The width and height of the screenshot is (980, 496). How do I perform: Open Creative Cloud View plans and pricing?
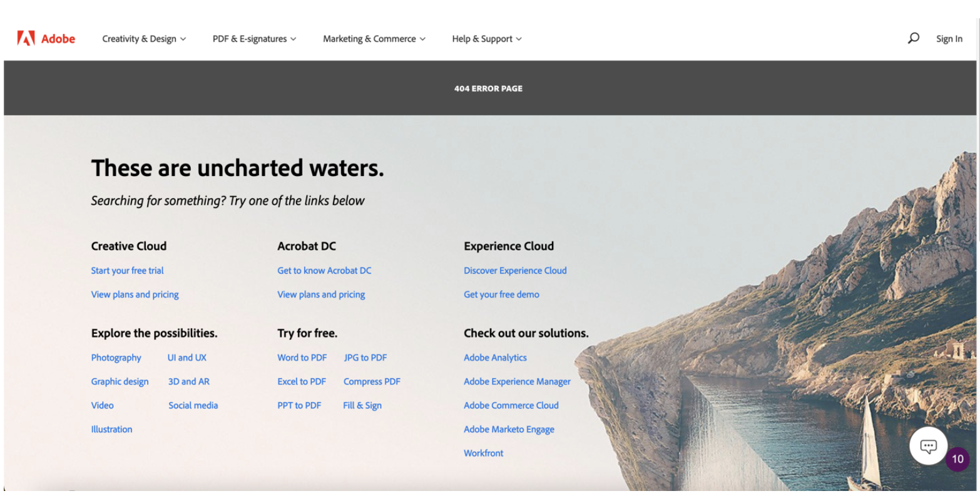coord(135,294)
